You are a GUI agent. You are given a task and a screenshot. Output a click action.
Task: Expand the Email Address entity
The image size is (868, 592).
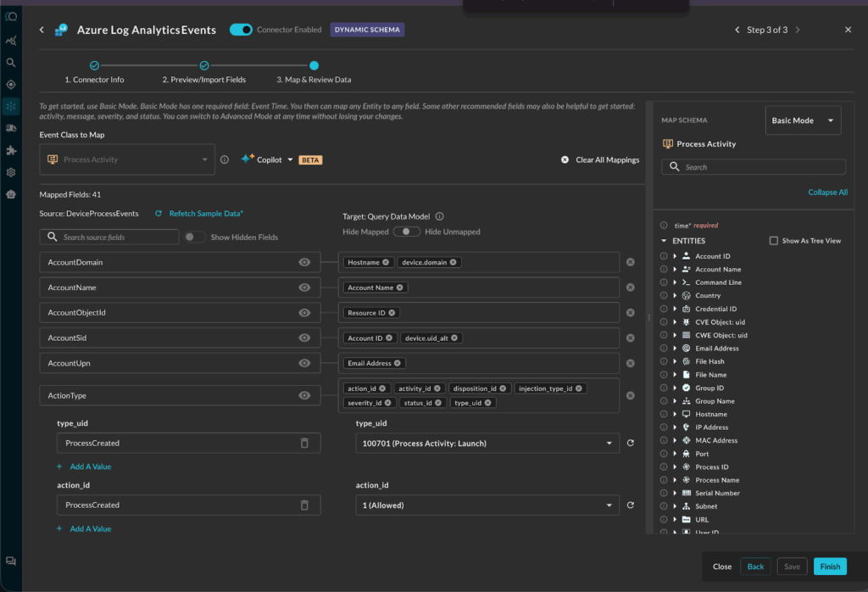(x=675, y=349)
